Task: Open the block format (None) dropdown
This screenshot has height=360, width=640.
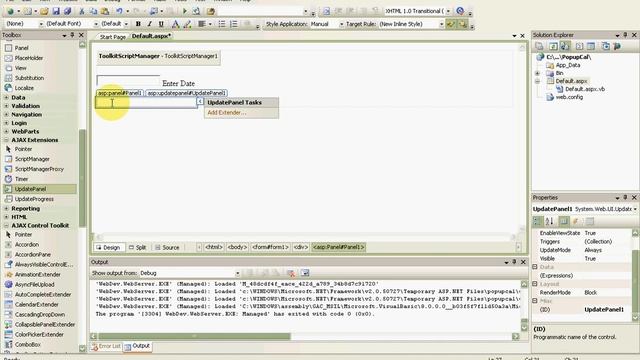Action: pos(41,24)
